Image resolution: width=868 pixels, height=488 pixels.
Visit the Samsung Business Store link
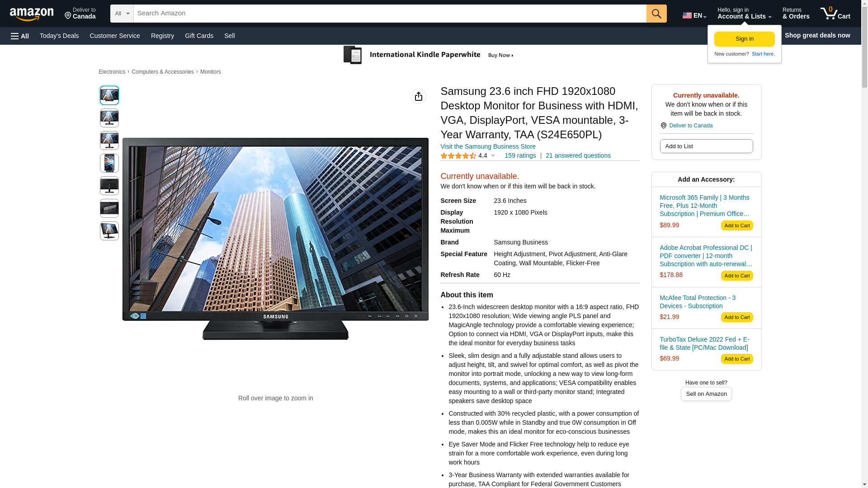pos(488,146)
